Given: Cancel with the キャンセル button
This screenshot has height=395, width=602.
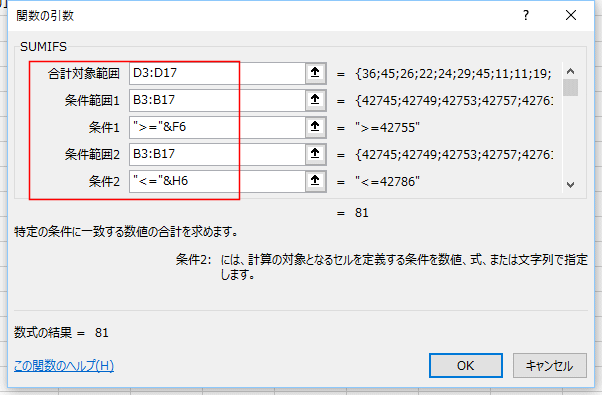Looking at the screenshot, I should click(549, 365).
